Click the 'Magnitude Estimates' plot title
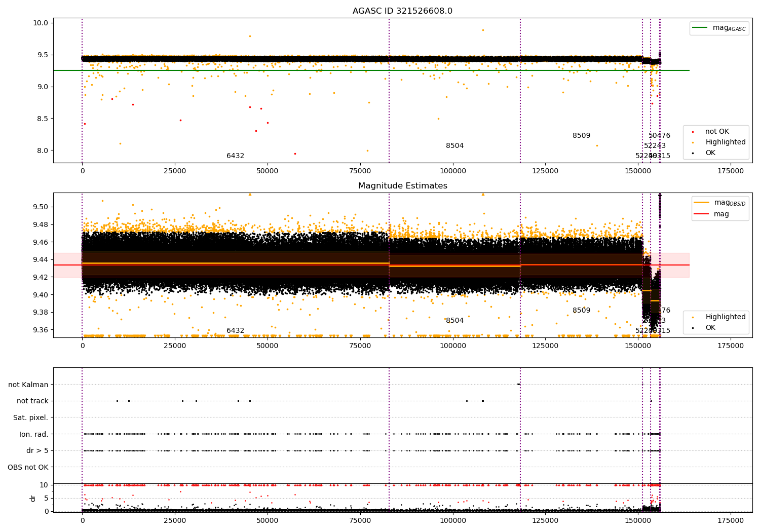Screen dimensions: 760x532 tap(402, 186)
